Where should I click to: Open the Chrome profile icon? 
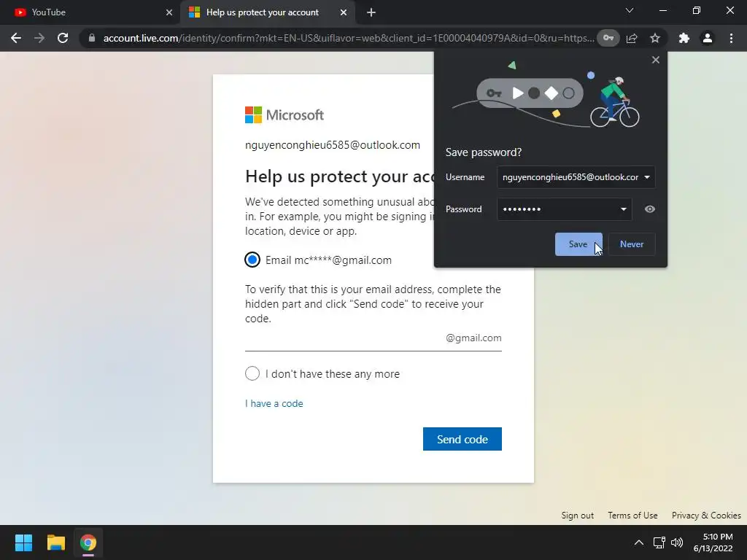click(x=708, y=38)
